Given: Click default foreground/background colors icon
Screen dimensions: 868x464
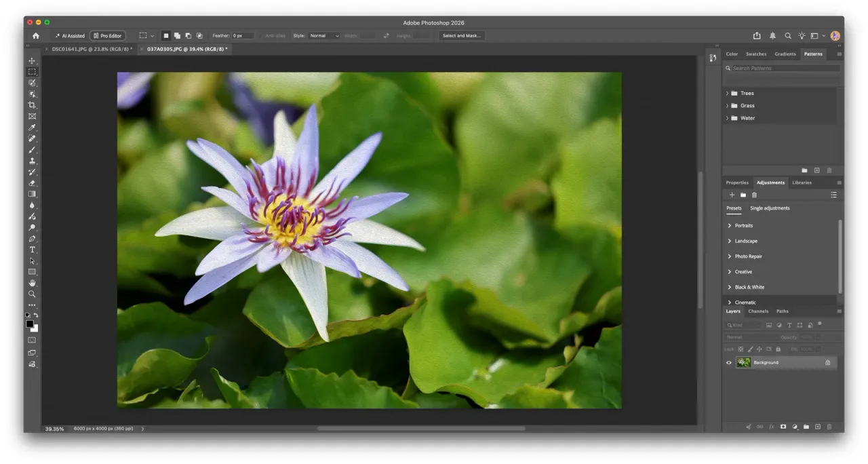Looking at the screenshot, I should click(28, 315).
